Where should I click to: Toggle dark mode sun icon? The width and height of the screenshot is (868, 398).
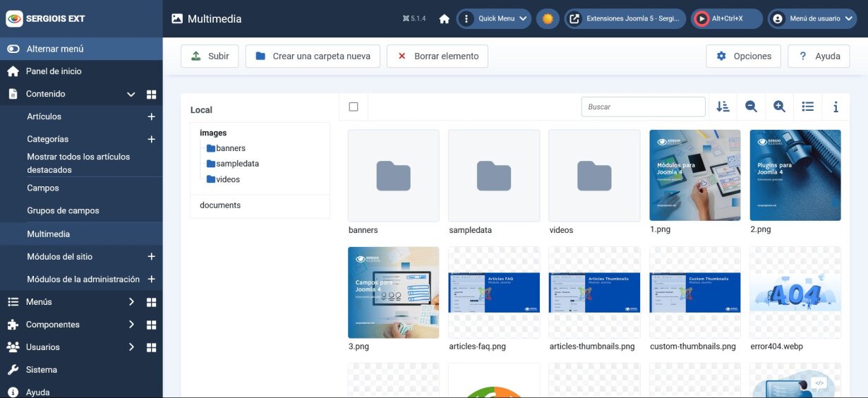point(548,19)
